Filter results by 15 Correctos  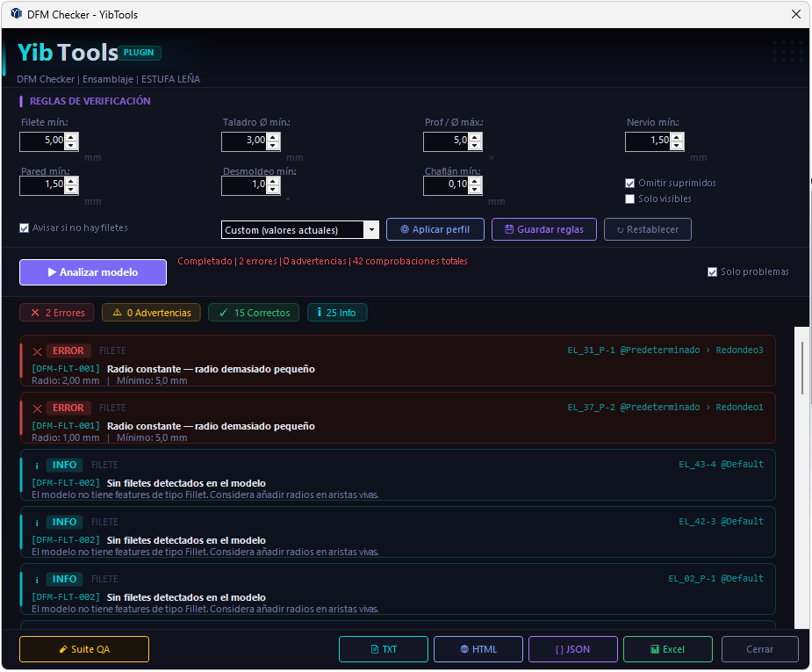tap(254, 313)
